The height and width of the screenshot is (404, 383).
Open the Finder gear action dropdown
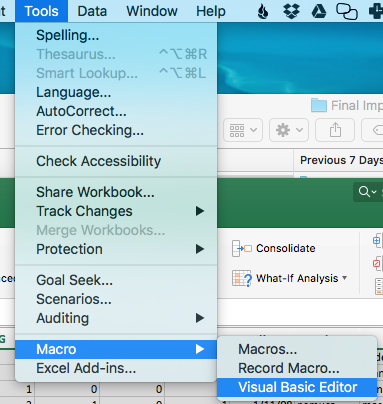(289, 130)
